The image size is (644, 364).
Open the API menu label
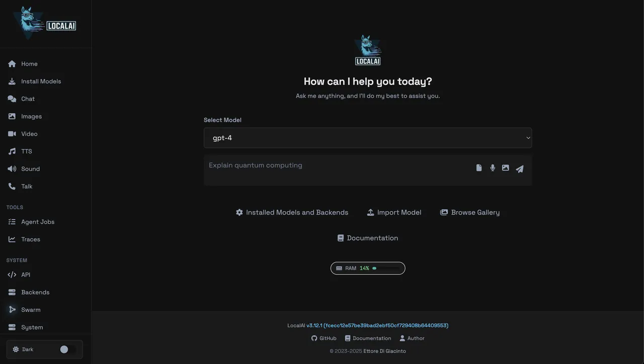tap(26, 275)
